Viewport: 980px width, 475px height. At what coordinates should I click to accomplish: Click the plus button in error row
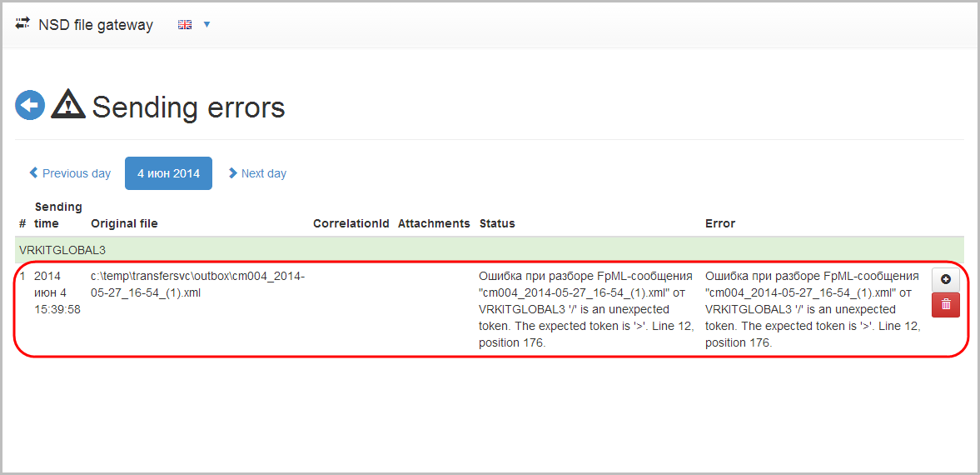click(946, 280)
